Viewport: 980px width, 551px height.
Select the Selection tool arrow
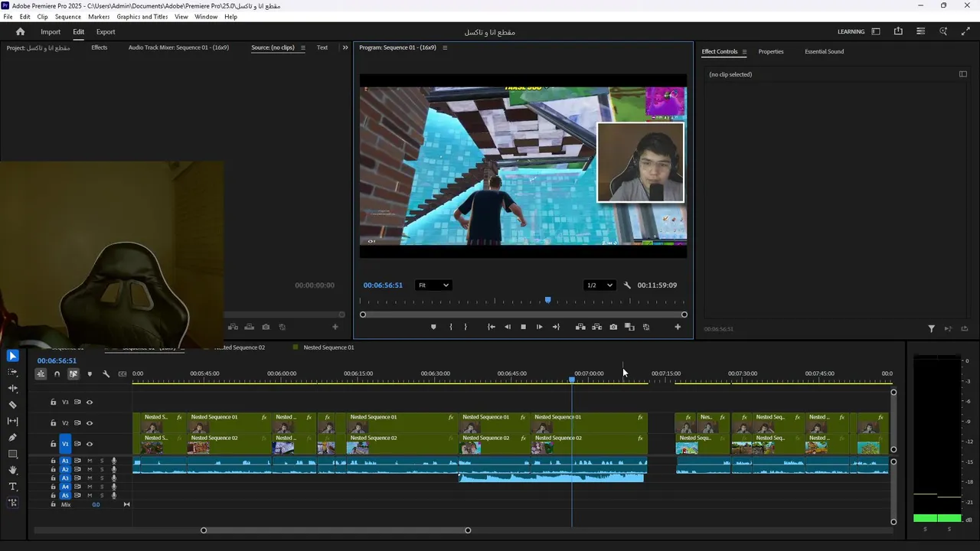[x=12, y=356]
